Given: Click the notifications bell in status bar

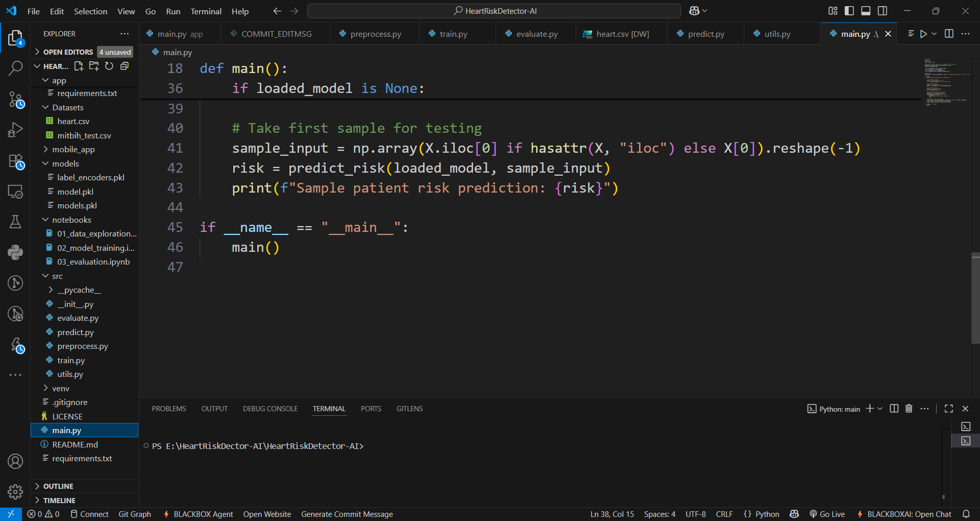Looking at the screenshot, I should pos(966,514).
